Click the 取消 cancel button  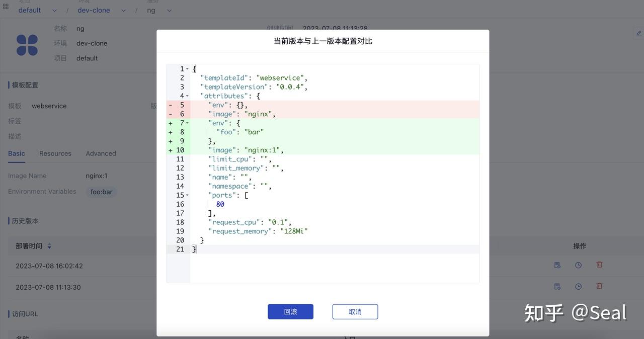tap(355, 311)
